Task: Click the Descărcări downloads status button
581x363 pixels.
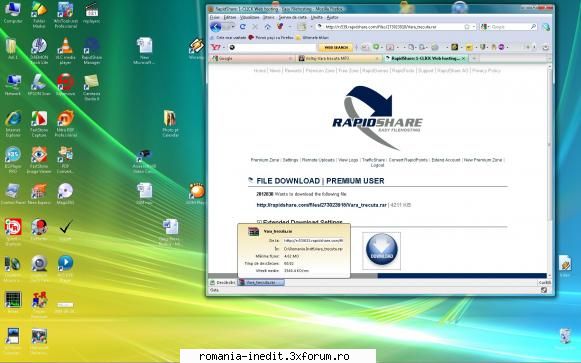Action: [x=222, y=282]
